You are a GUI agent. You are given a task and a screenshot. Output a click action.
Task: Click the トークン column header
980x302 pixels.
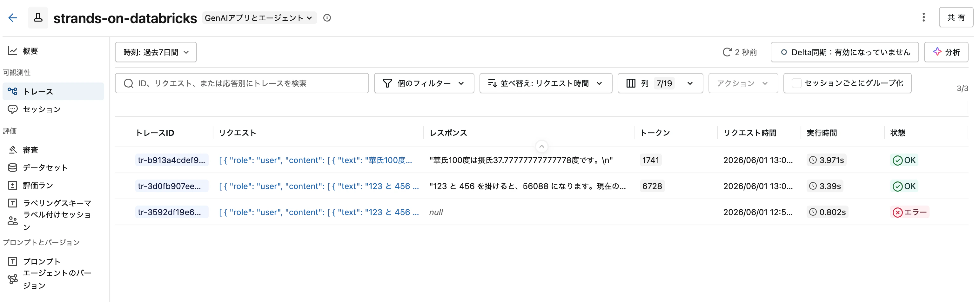[x=655, y=133]
